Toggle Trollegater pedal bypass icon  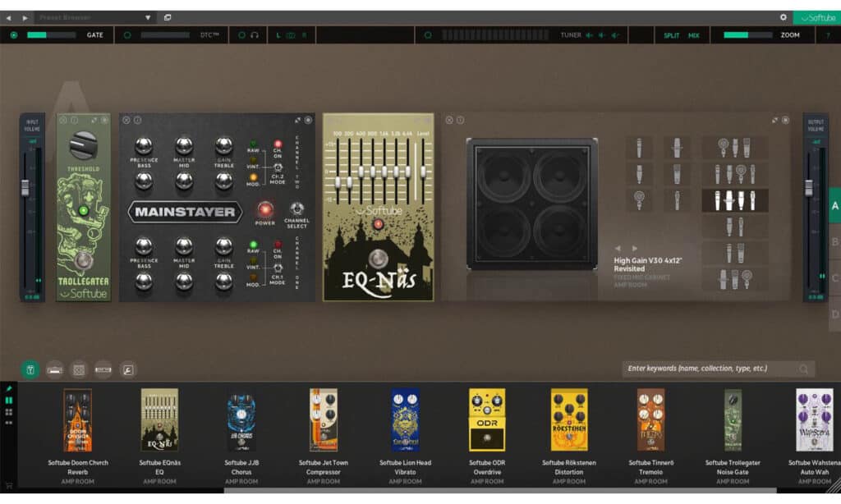click(104, 120)
